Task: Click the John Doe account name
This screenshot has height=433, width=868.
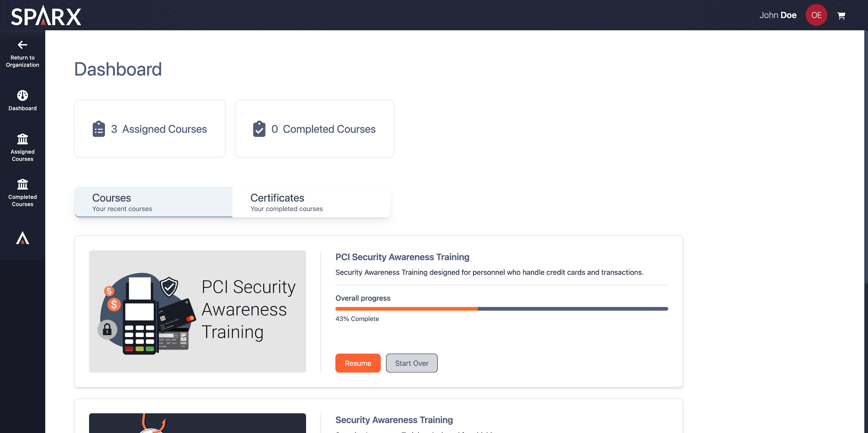Action: click(778, 15)
